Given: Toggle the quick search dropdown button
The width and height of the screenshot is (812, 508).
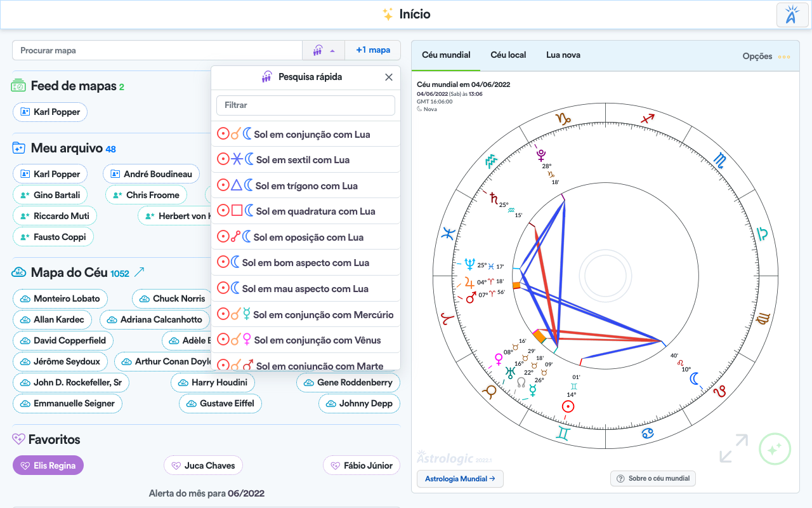Looking at the screenshot, I should click(x=324, y=50).
